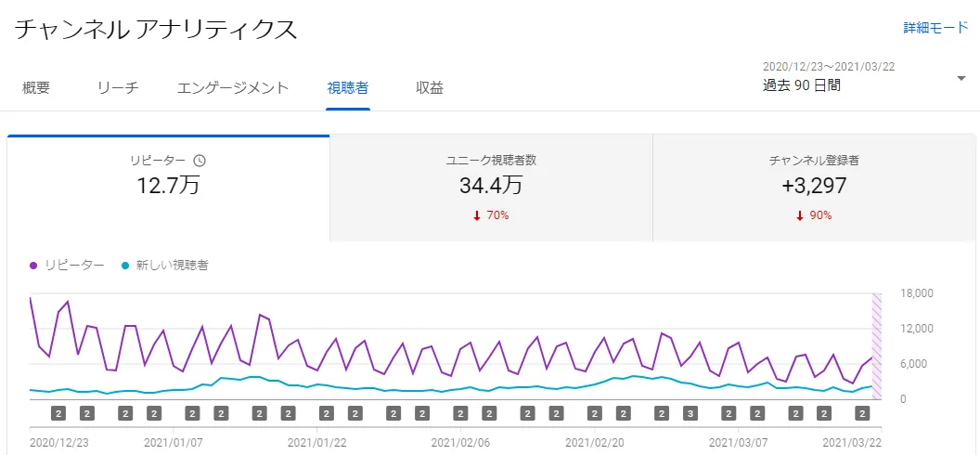
Task: Switch to the 概要 tab
Action: [36, 88]
